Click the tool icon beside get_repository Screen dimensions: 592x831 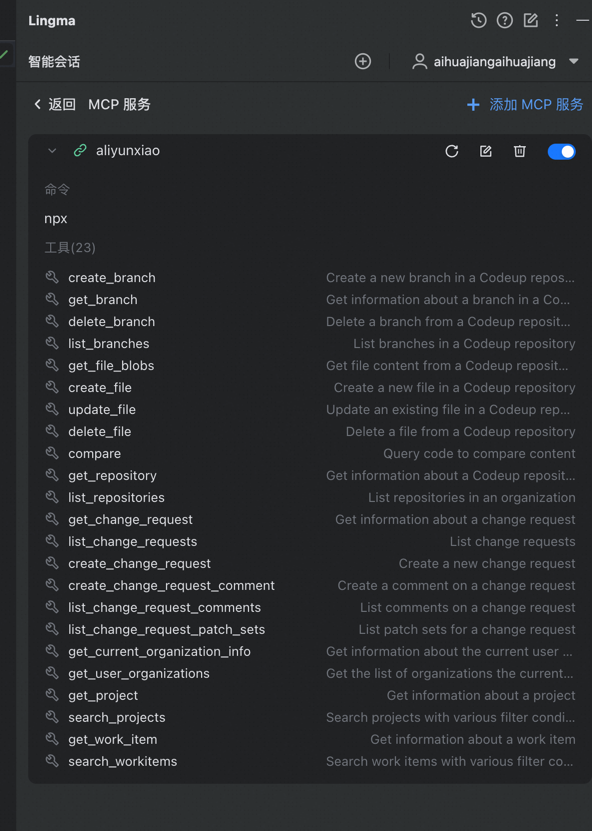[x=52, y=475]
